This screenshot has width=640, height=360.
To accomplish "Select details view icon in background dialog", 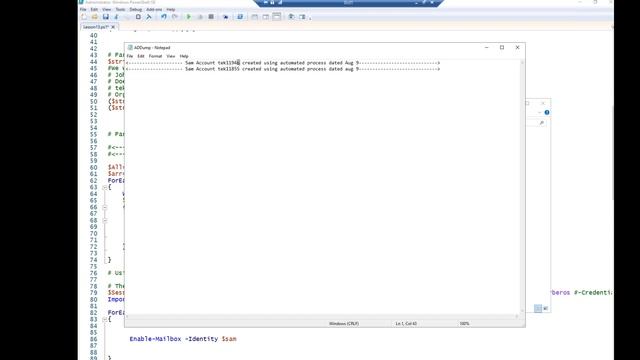I will coord(538,308).
